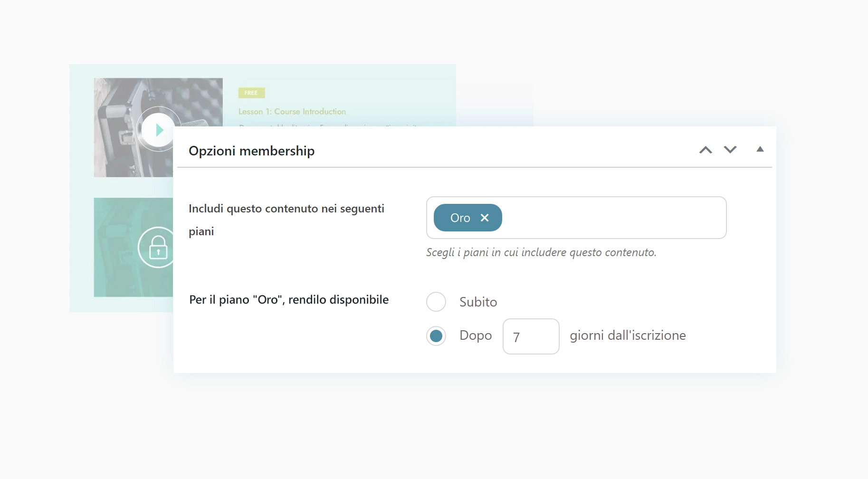The width and height of the screenshot is (868, 479).
Task: Click the Scegli i piani helper text
Action: coord(541,252)
